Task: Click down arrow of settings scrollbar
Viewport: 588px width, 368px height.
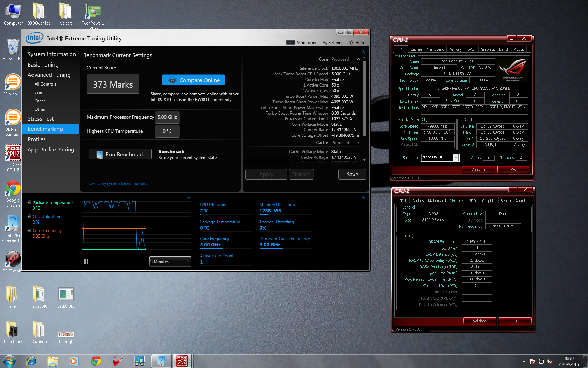Action: (364, 160)
